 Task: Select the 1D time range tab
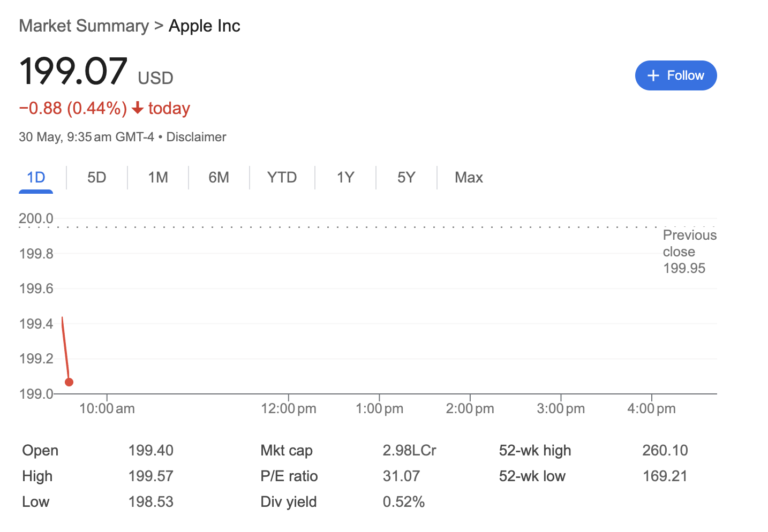[36, 178]
